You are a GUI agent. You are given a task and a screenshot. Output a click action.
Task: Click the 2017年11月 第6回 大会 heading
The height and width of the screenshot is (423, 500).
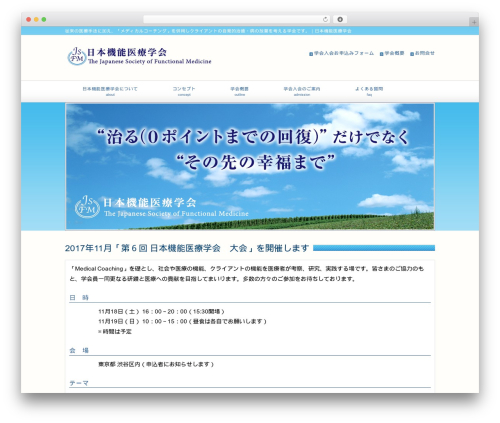pos(187,248)
